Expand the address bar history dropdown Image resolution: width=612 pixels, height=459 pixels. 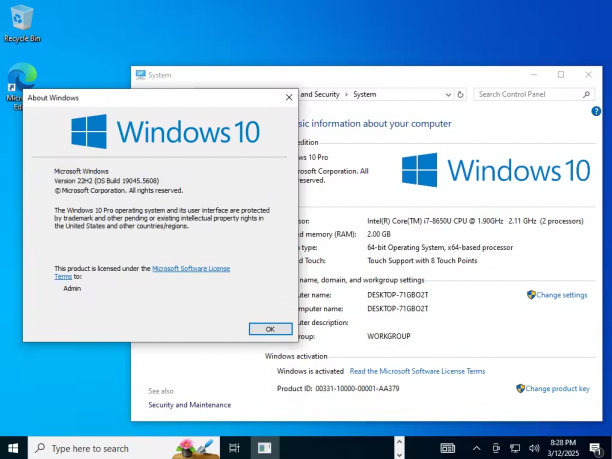[448, 94]
